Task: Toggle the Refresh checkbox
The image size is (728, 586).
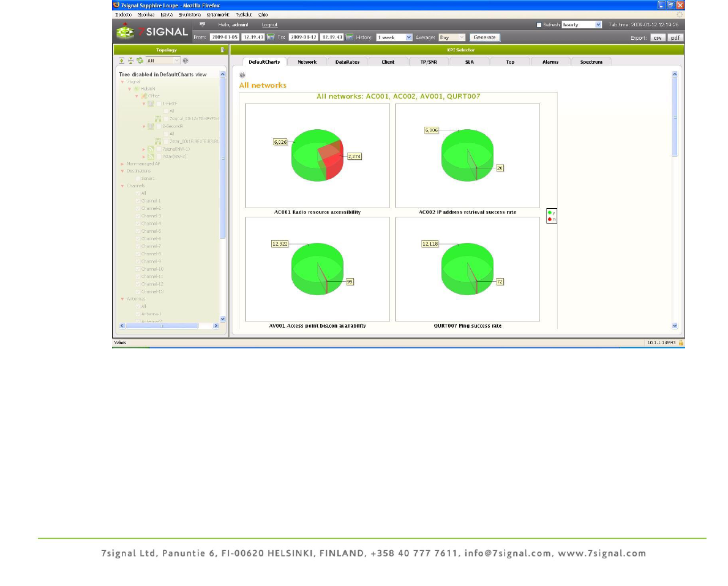Action: [x=539, y=24]
